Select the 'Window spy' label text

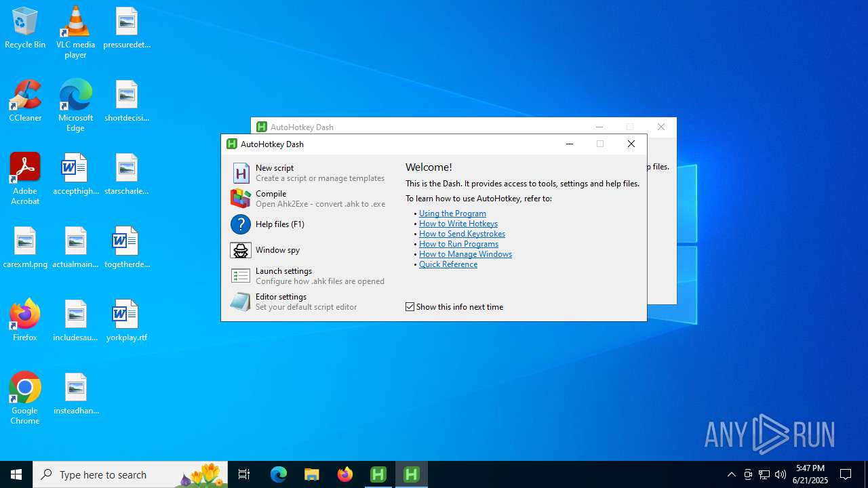[277, 250]
